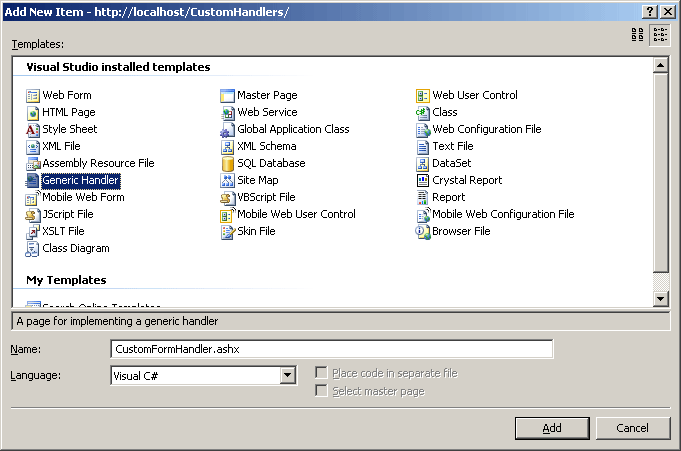Toggle Place code in separate file checkbox
The height and width of the screenshot is (451, 681).
tap(321, 373)
